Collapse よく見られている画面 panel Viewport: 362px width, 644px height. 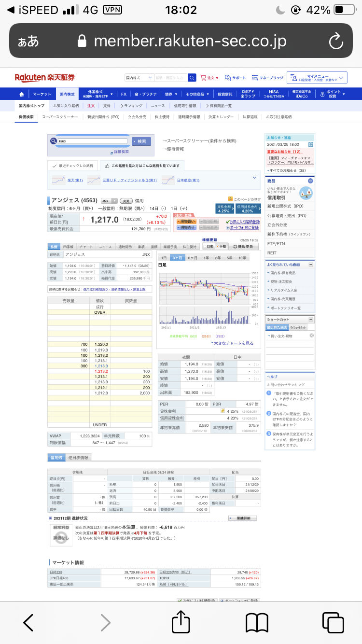coord(311,265)
